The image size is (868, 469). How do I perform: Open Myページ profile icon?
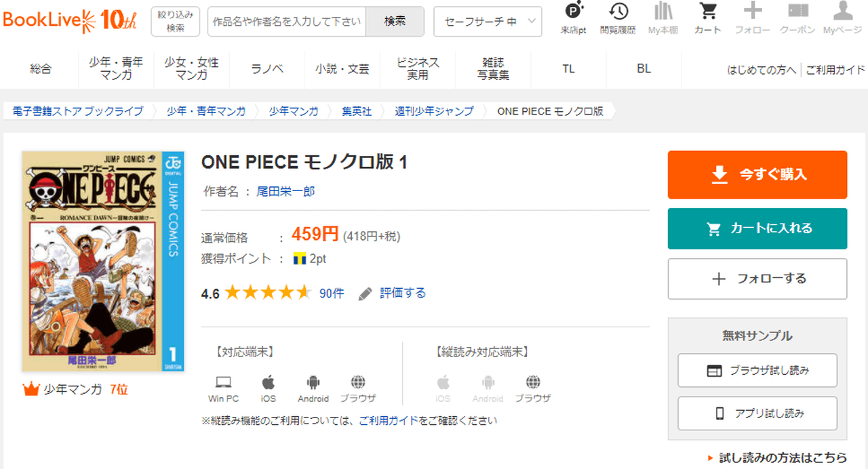point(842,12)
